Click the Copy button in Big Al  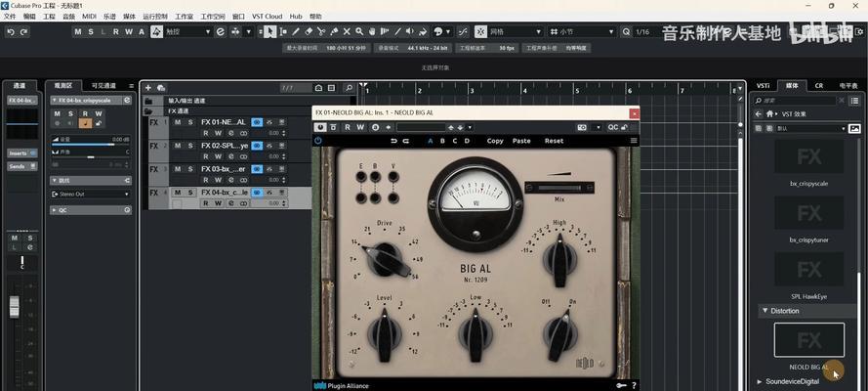pyautogui.click(x=495, y=141)
